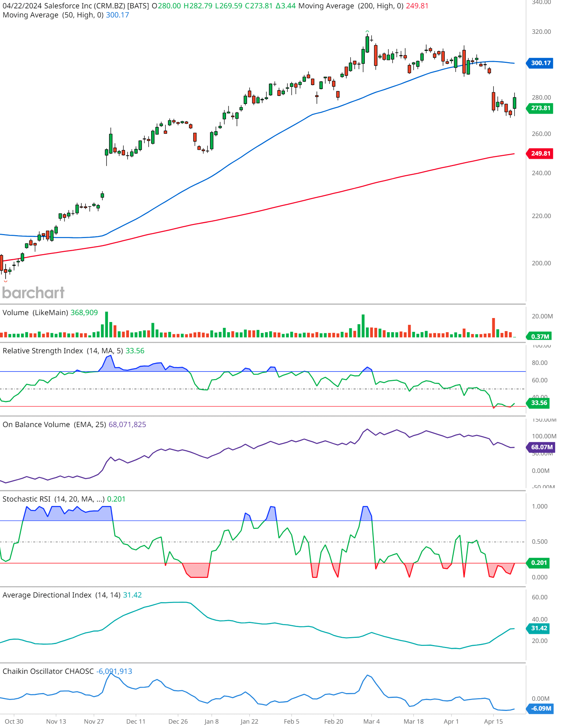Click the Feb 20 date axis label
The image size is (561, 728).
pos(334,721)
